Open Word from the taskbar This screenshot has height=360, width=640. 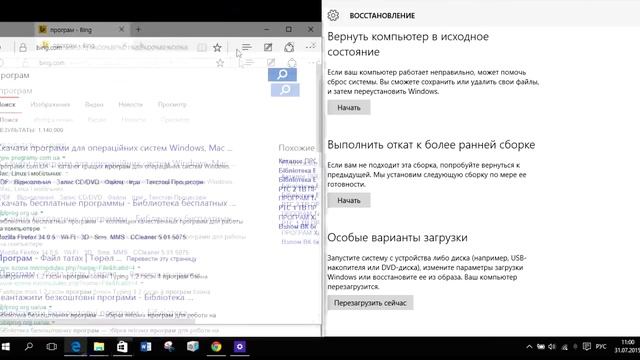click(x=145, y=347)
